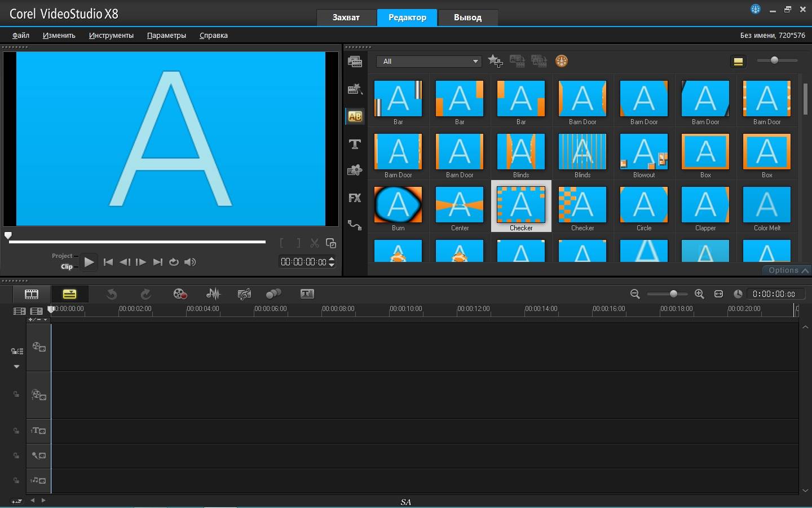
Task: Click Apply random effects to video track icon
Action: pos(539,61)
